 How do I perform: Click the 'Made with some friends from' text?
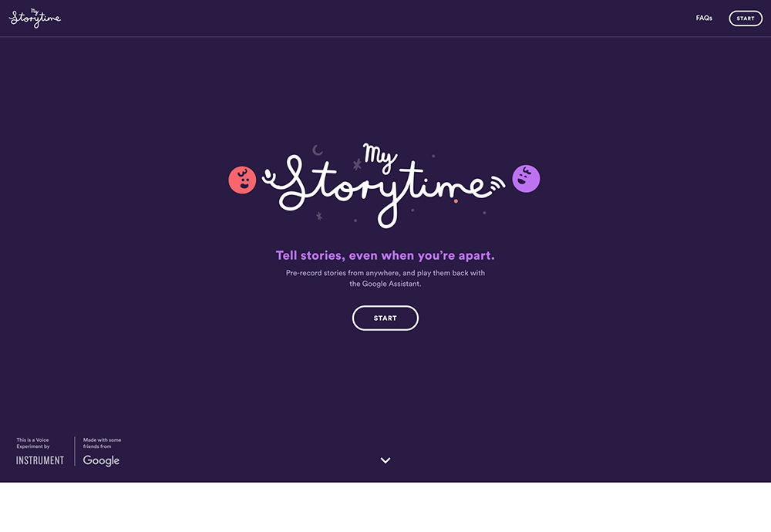click(102, 443)
